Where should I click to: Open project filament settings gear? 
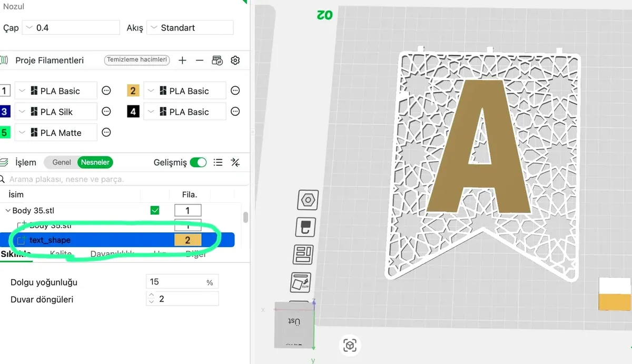235,61
